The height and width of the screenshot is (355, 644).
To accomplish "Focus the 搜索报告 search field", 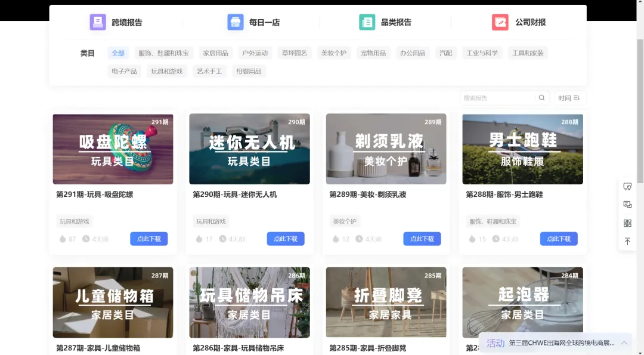I will pos(499,98).
